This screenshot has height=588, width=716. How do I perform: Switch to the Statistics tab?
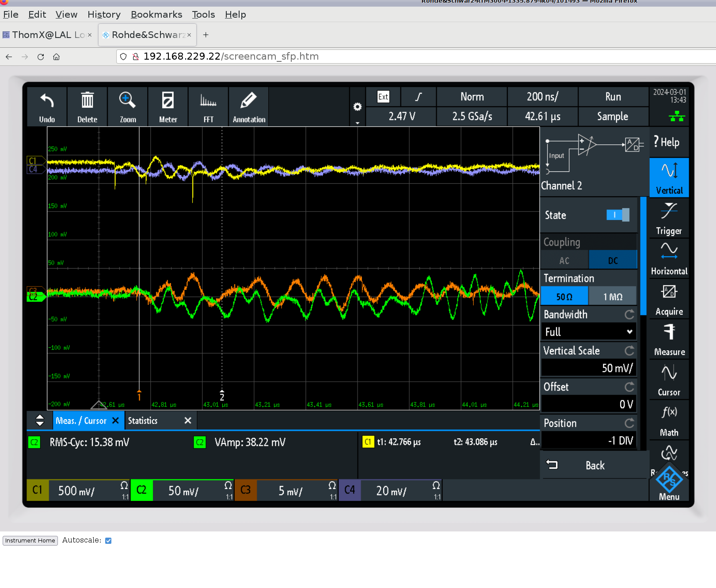pos(143,421)
